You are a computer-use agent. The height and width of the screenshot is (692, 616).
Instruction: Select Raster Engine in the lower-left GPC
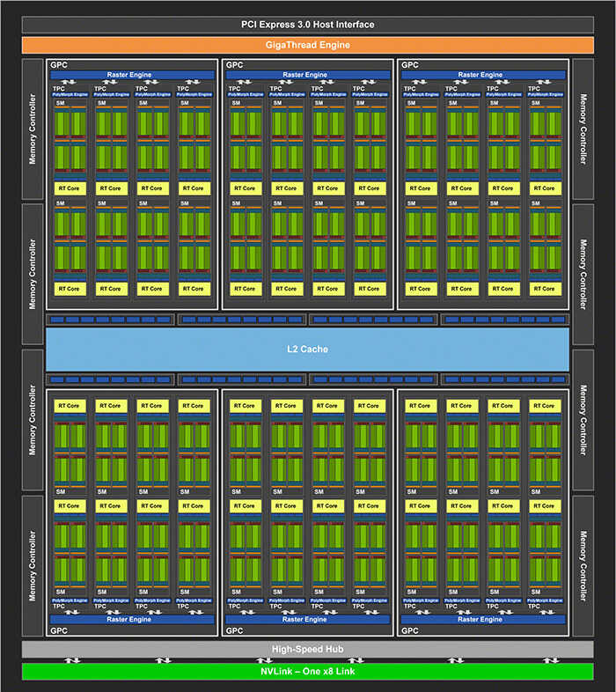[132, 620]
